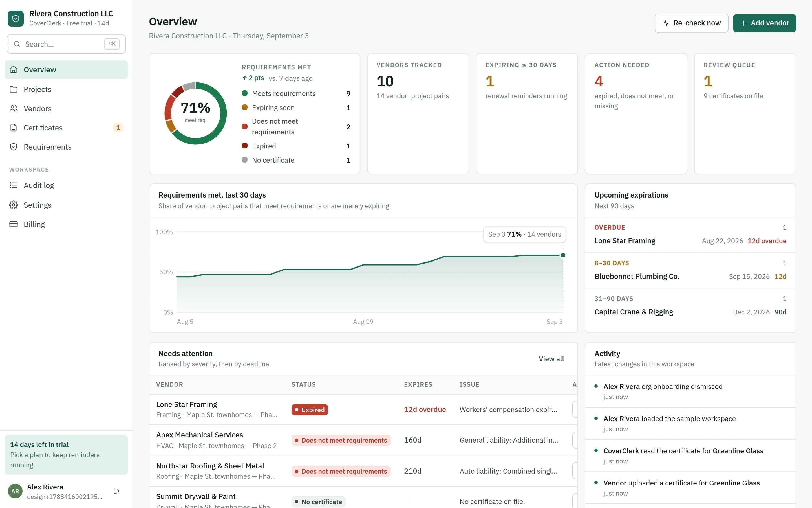The height and width of the screenshot is (508, 812).
Task: Click the Expired status badge
Action: pos(309,410)
